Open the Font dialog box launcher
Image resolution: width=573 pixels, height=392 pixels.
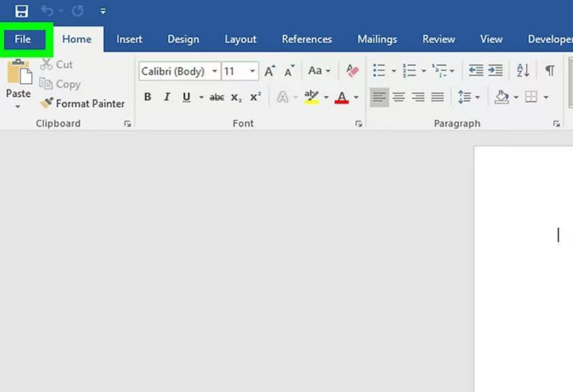pos(359,124)
